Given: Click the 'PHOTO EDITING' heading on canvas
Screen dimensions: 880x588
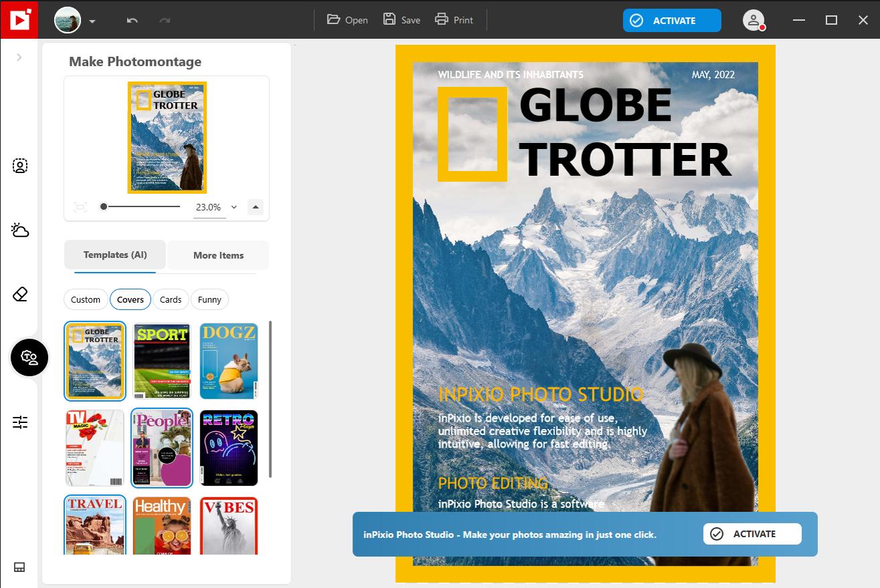Looking at the screenshot, I should (x=493, y=482).
